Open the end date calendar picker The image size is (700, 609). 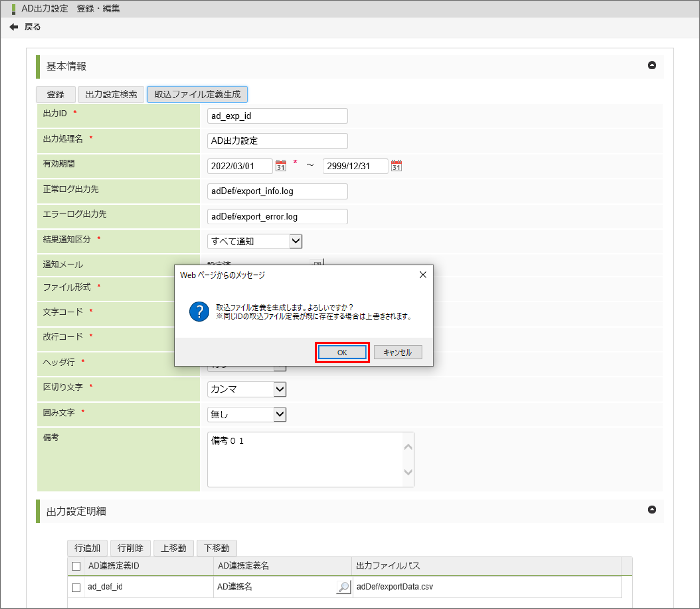[x=396, y=166]
